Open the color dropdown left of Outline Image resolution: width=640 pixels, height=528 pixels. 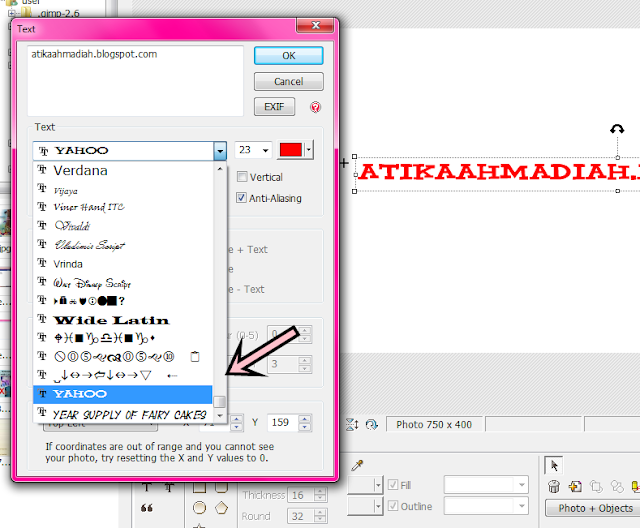378,506
